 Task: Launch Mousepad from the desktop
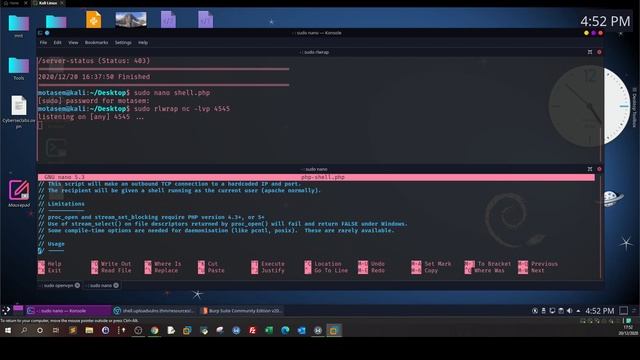19,193
